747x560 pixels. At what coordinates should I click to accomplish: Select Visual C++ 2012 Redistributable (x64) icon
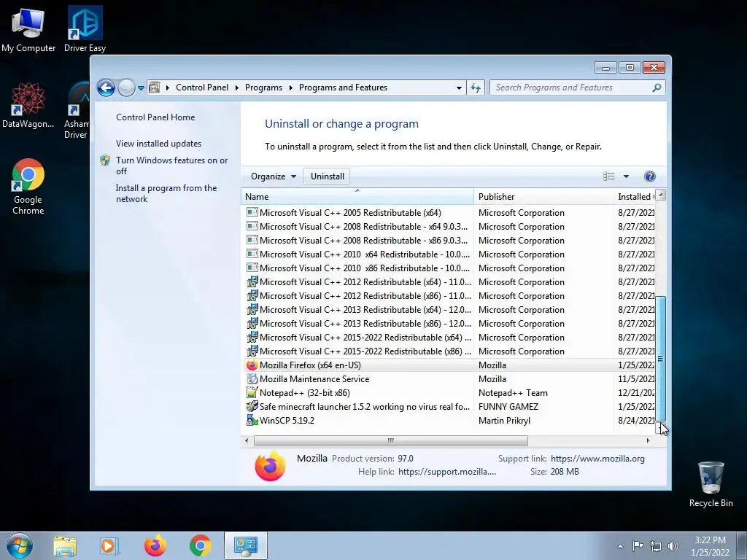point(252,282)
